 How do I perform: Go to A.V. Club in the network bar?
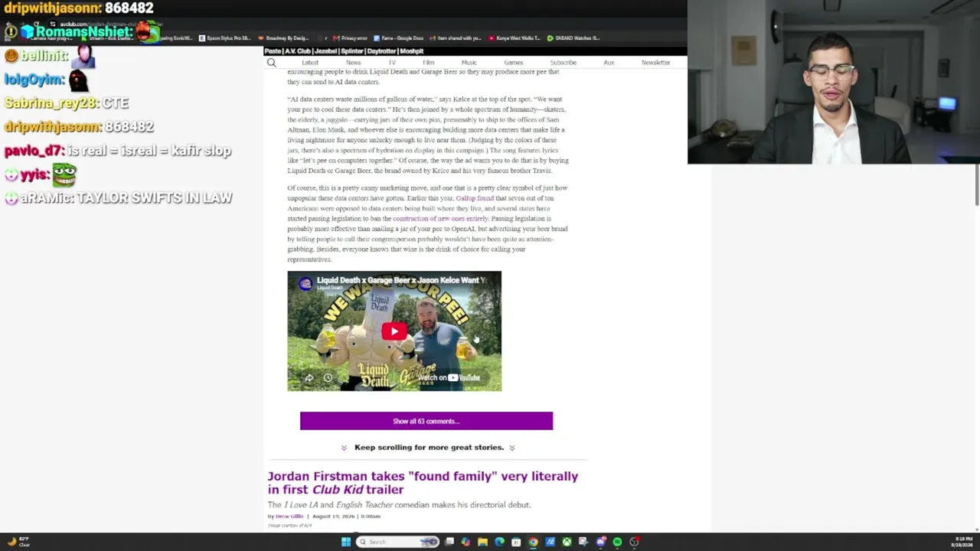coord(298,51)
